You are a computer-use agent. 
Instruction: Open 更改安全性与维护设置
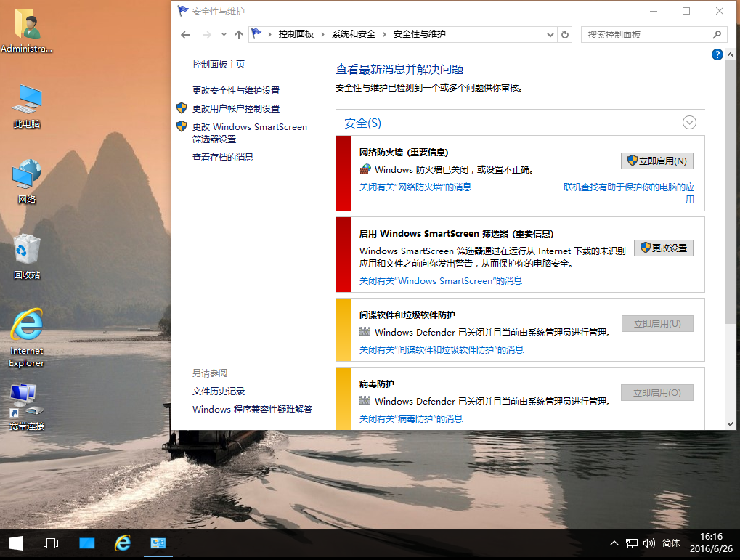[x=236, y=90]
